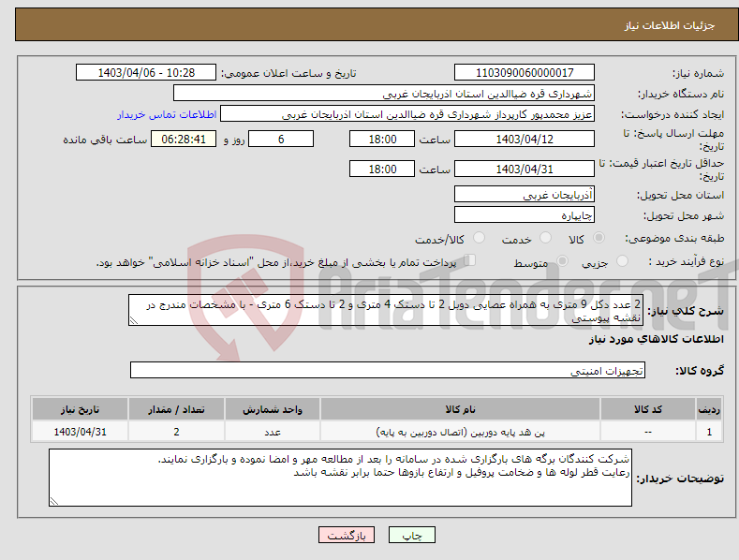Click the چاپ print button
The image size is (739, 560).
pos(411,535)
